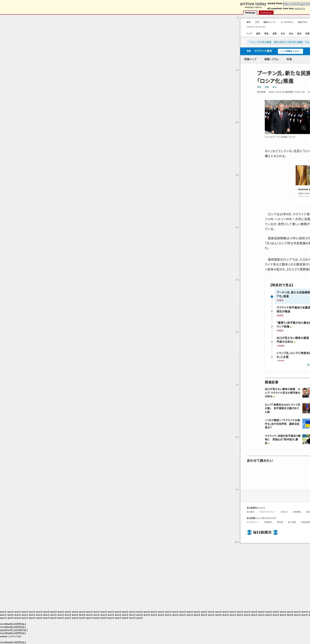This screenshot has height=644, width=310.
Task: Click the 欧州 category tag link
Action: [x=274, y=87]
